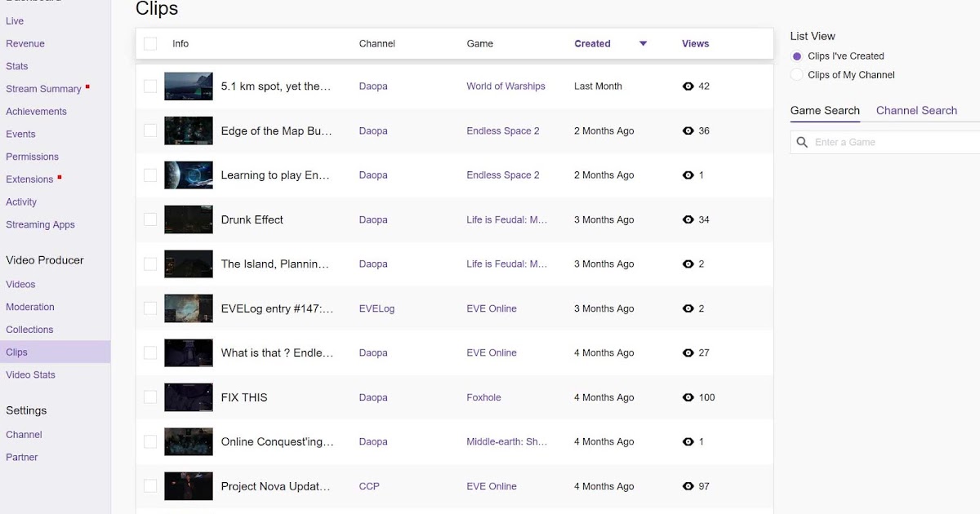Click the magnifying glass in the game search box
The width and height of the screenshot is (980, 514).
801,141
